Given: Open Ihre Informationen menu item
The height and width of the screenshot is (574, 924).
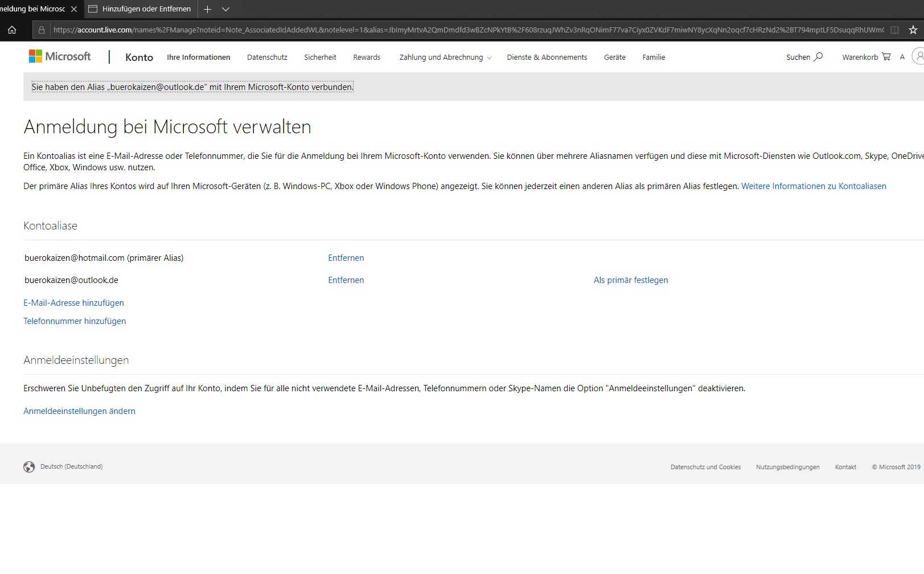Looking at the screenshot, I should click(199, 57).
